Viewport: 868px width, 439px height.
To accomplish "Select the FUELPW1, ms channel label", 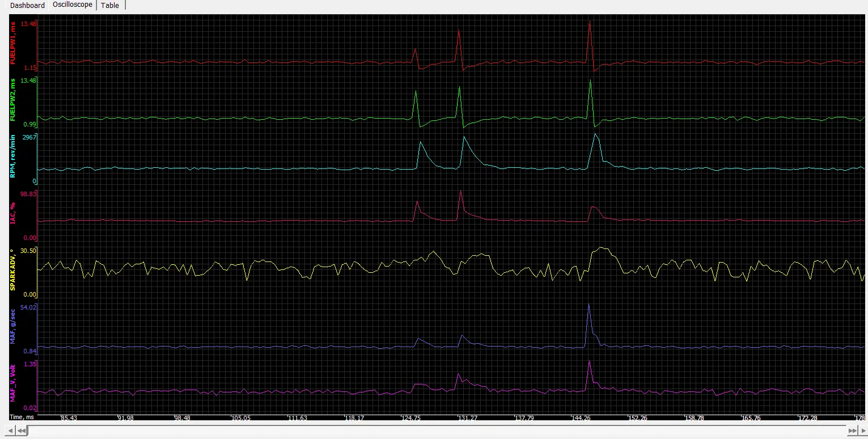I will coord(13,44).
